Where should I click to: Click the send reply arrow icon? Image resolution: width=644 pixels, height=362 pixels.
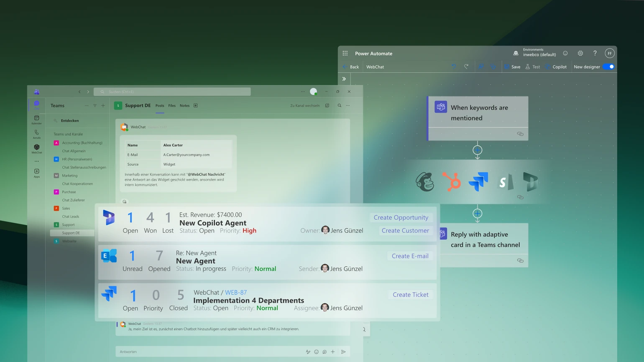click(344, 352)
